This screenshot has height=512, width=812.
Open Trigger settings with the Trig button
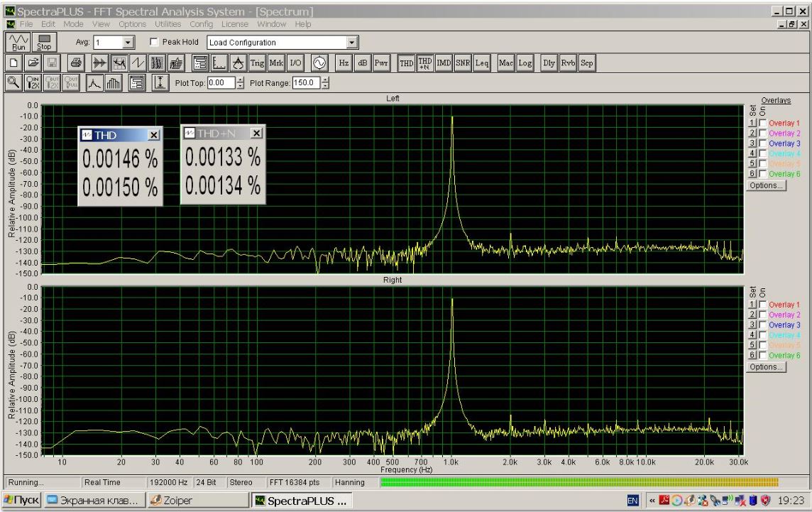[x=258, y=63]
